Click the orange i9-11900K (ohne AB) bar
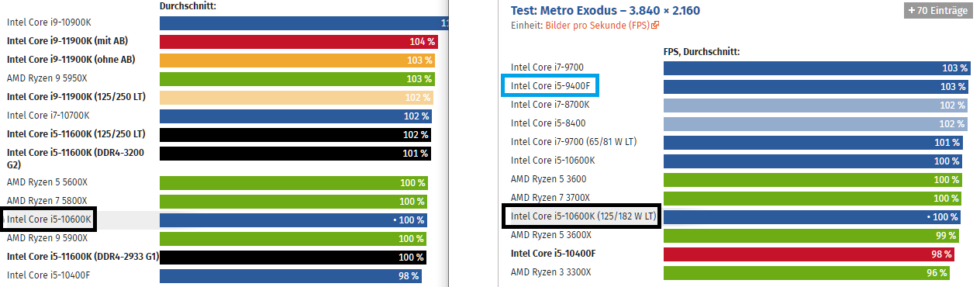Viewport: 980px width, 287px height. click(x=297, y=61)
